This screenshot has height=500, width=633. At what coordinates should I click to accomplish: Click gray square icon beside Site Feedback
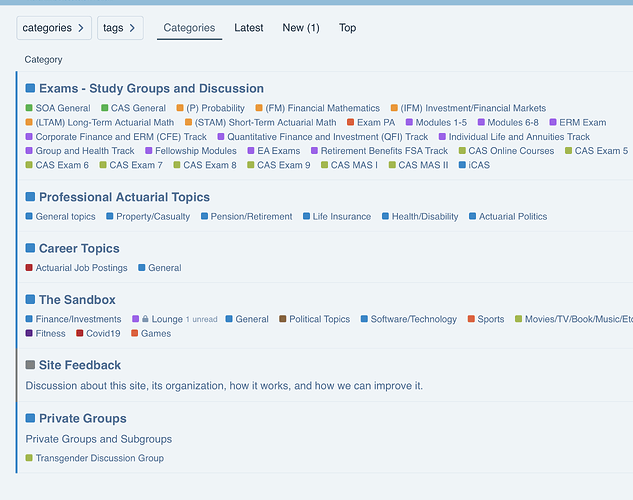tap(30, 365)
